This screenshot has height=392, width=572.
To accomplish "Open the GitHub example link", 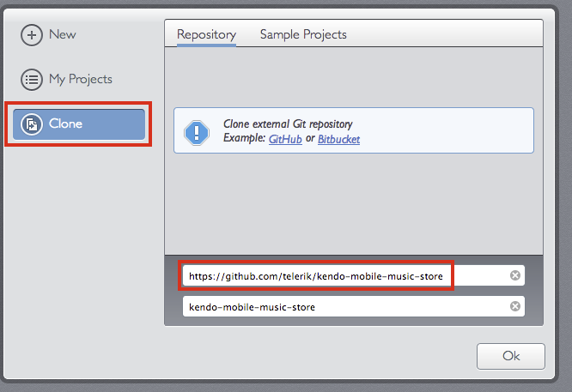I will coord(285,139).
